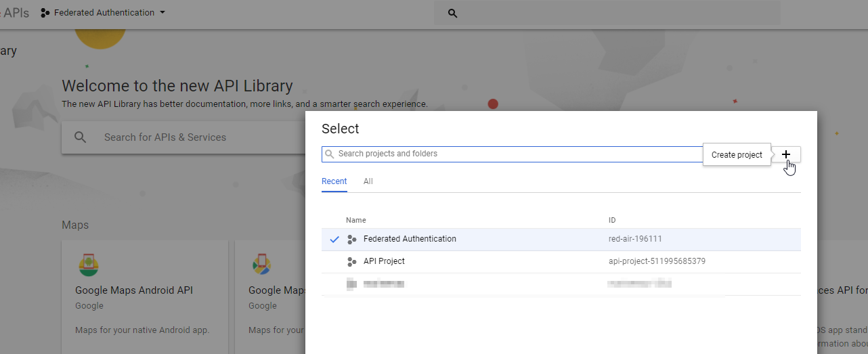The height and width of the screenshot is (354, 868).
Task: Click the blue checkmark beside Federated Authentication
Action: (x=334, y=240)
